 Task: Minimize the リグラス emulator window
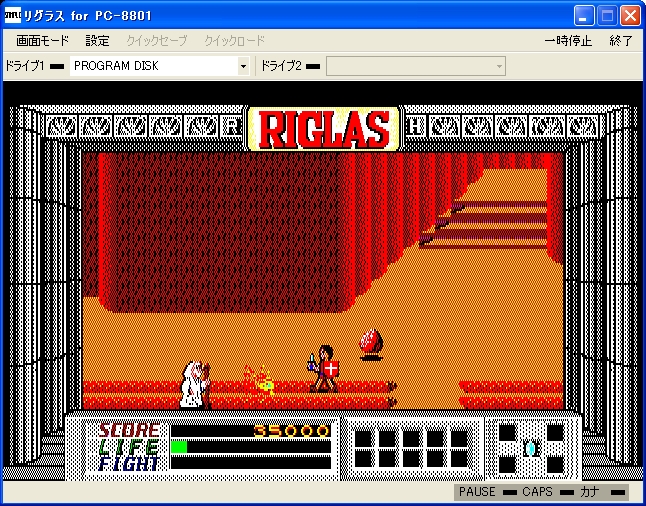click(x=584, y=16)
